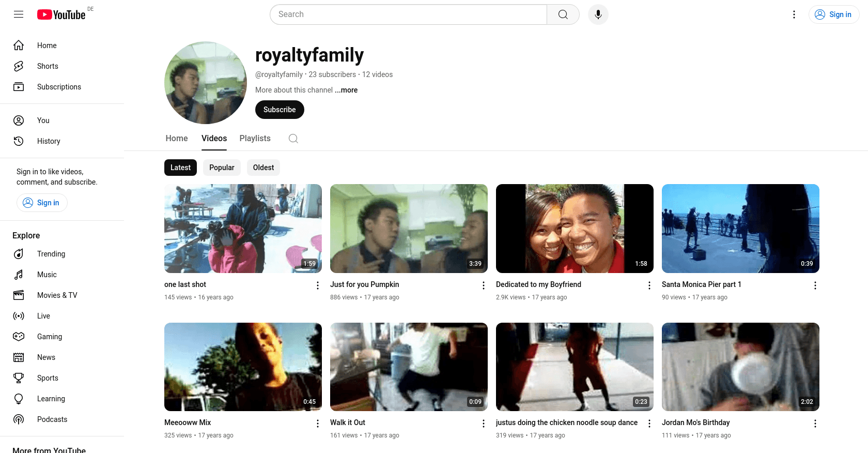Open 'Dedicated to my Boyfriend' video thumbnail

(x=575, y=229)
